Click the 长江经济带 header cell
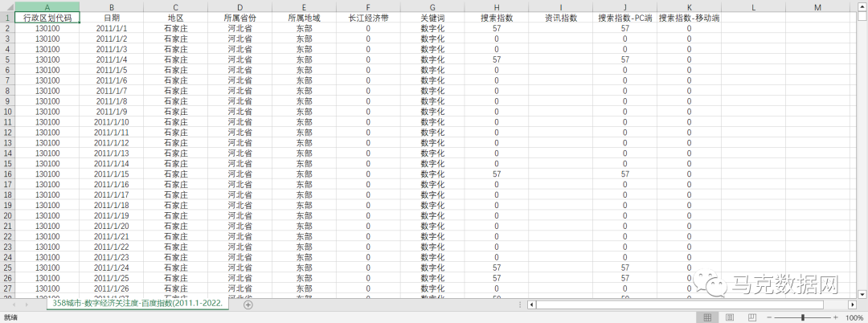Viewport: 868px width, 323px height. [368, 18]
